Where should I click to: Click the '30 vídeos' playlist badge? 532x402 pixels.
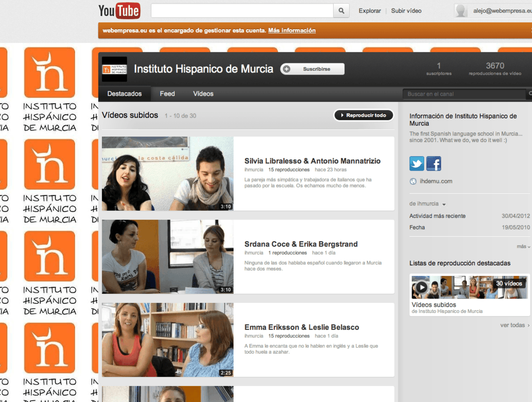point(509,283)
